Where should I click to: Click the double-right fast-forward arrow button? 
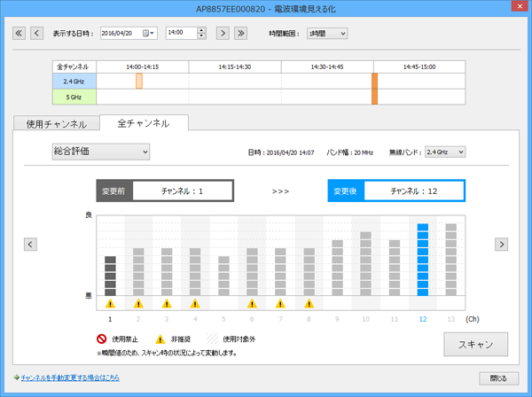[239, 33]
